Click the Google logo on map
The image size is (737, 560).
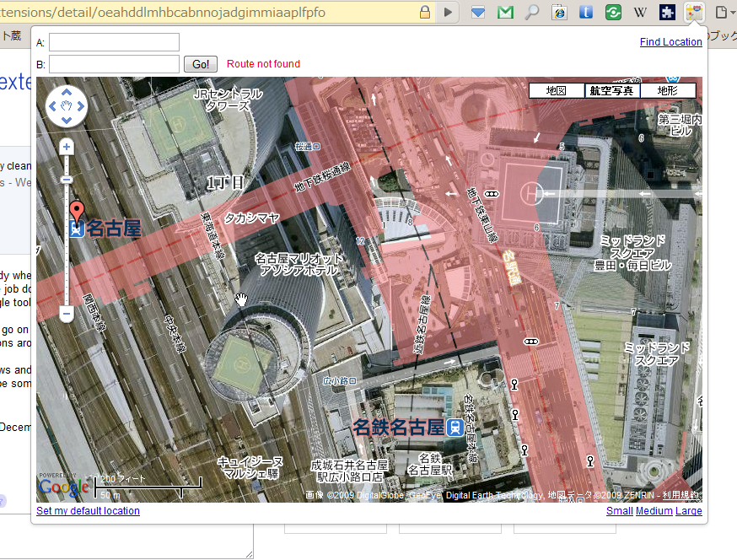[64, 487]
